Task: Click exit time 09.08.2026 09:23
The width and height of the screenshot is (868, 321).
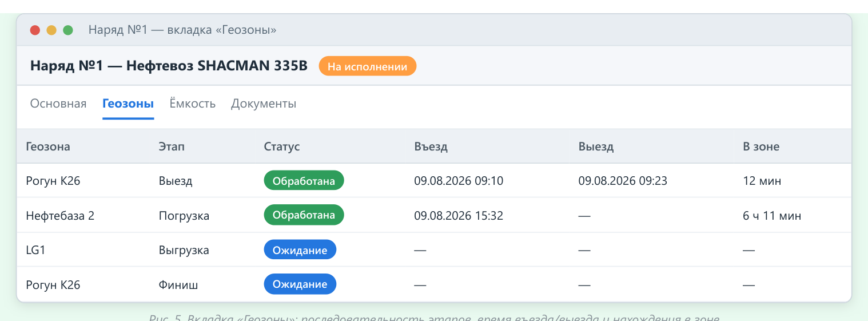Action: [x=623, y=181]
